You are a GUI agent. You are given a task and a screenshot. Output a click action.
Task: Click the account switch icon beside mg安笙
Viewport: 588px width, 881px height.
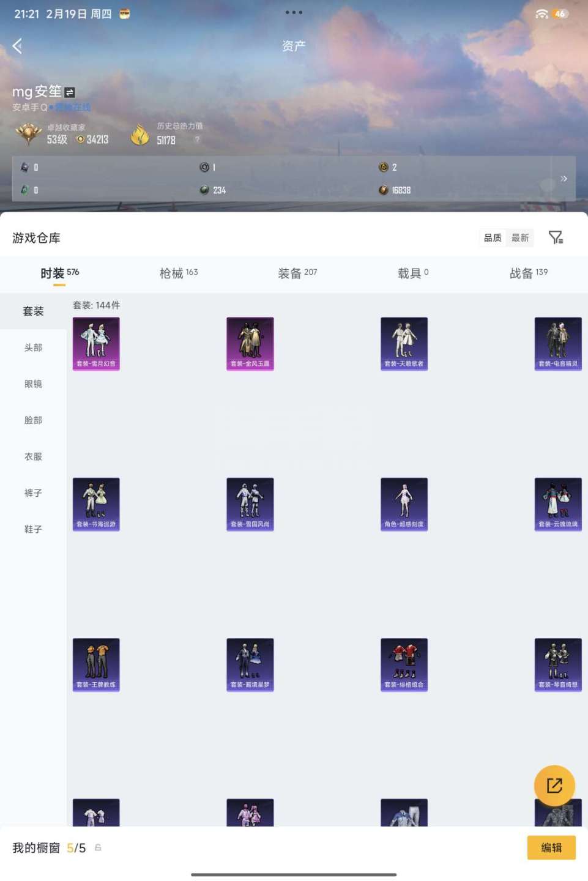[x=70, y=92]
